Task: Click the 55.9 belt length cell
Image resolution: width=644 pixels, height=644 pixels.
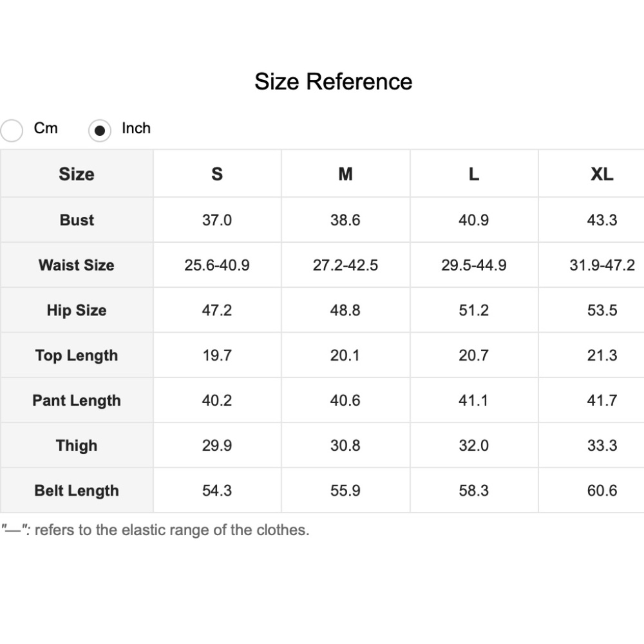Action: coord(345,490)
